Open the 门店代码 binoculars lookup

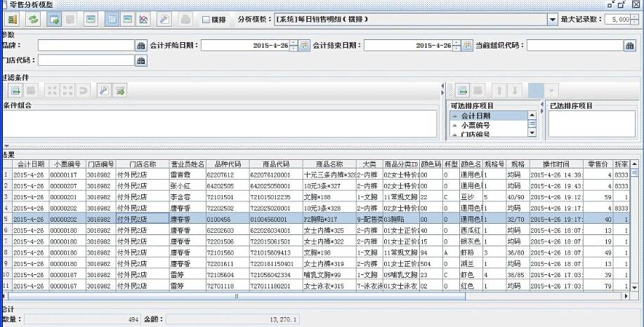point(140,60)
